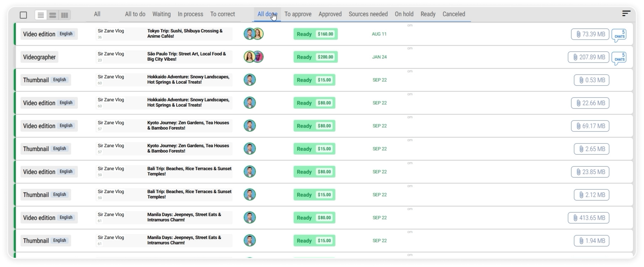Screen dimensions: 644x267
Task: Open Ready $160.00 status on Tokyo Trip
Action: pos(315,34)
